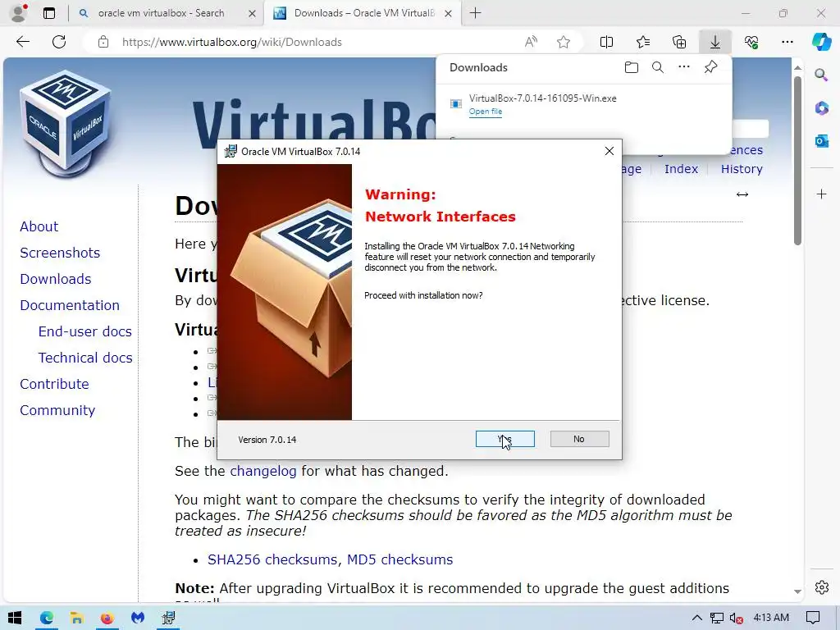The height and width of the screenshot is (630, 840).
Task: Select VirtualBox installer taskbar icon
Action: [168, 618]
